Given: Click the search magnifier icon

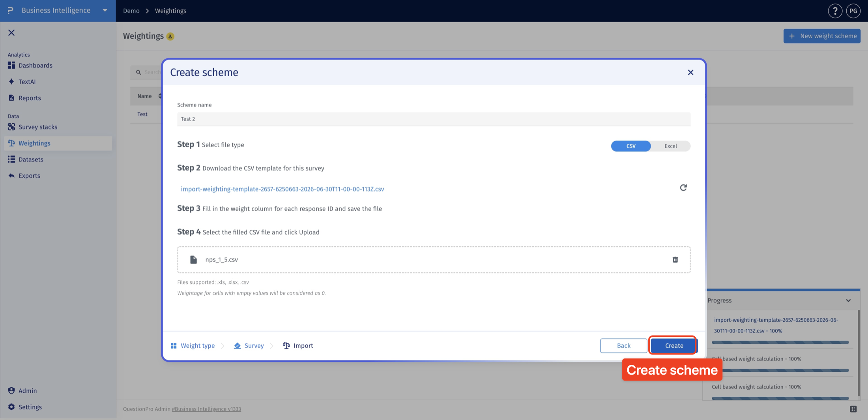Looking at the screenshot, I should tap(138, 72).
